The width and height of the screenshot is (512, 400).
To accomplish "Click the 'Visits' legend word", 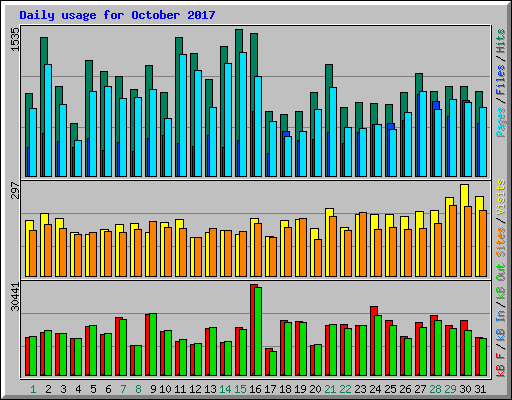I will (x=501, y=198).
